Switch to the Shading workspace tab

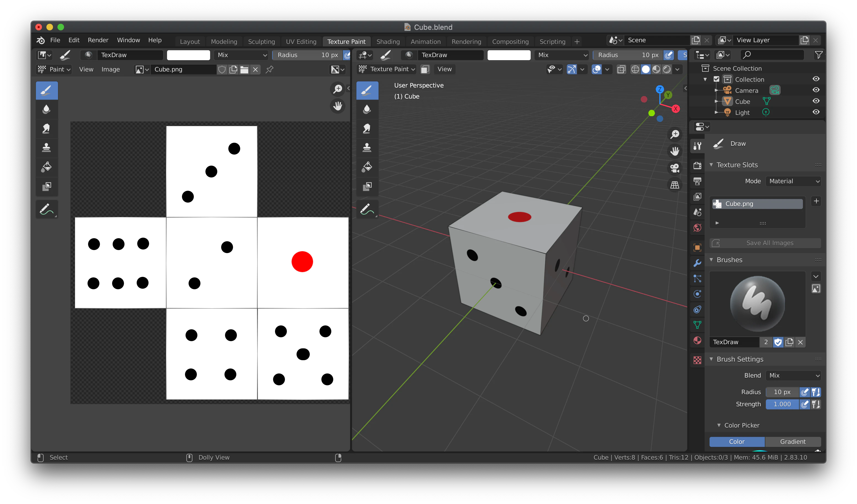(388, 41)
